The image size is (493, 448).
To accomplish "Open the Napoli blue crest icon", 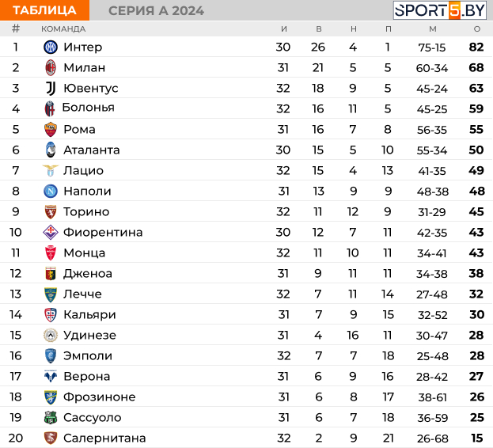I will click(x=51, y=191).
